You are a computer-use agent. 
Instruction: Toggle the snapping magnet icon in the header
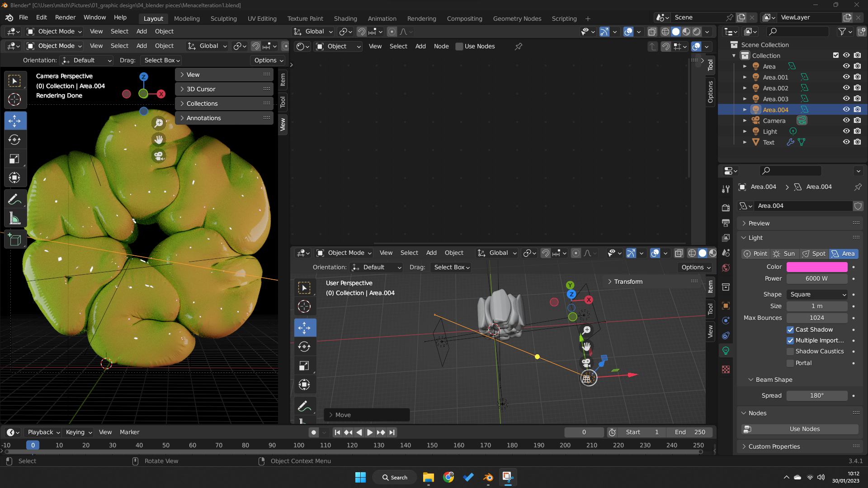pyautogui.click(x=361, y=32)
